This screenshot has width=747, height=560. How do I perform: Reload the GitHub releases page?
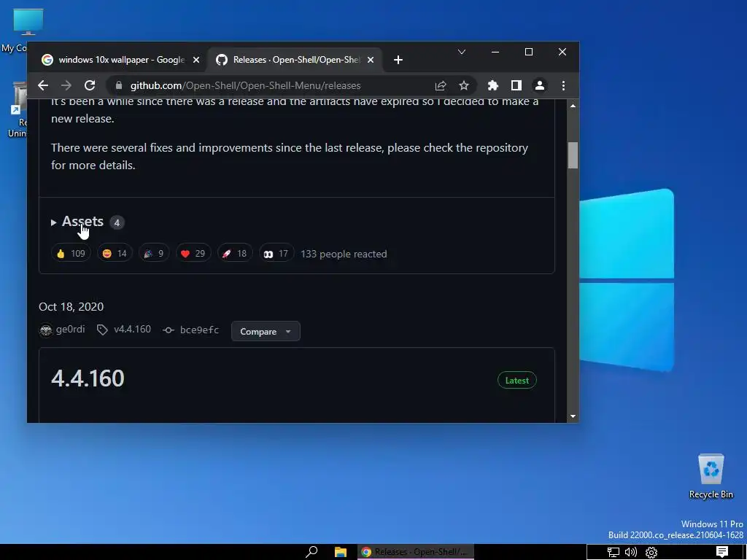pyautogui.click(x=90, y=86)
